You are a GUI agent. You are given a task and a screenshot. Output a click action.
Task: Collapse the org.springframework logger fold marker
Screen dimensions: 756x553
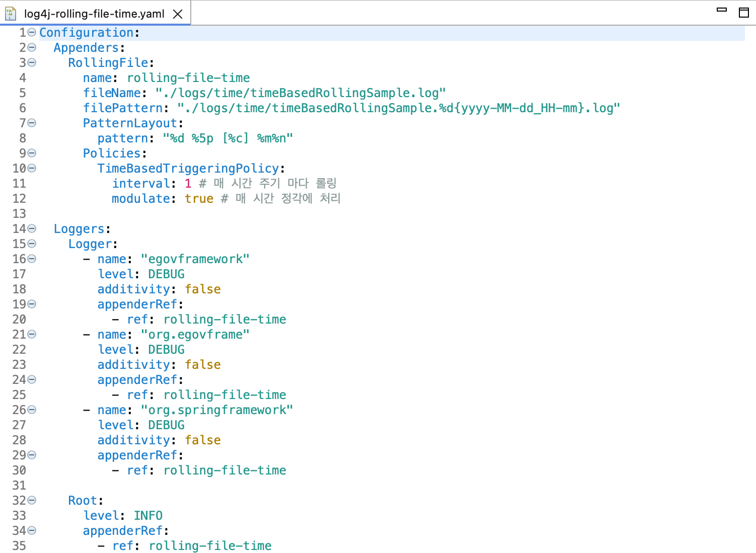tap(31, 410)
